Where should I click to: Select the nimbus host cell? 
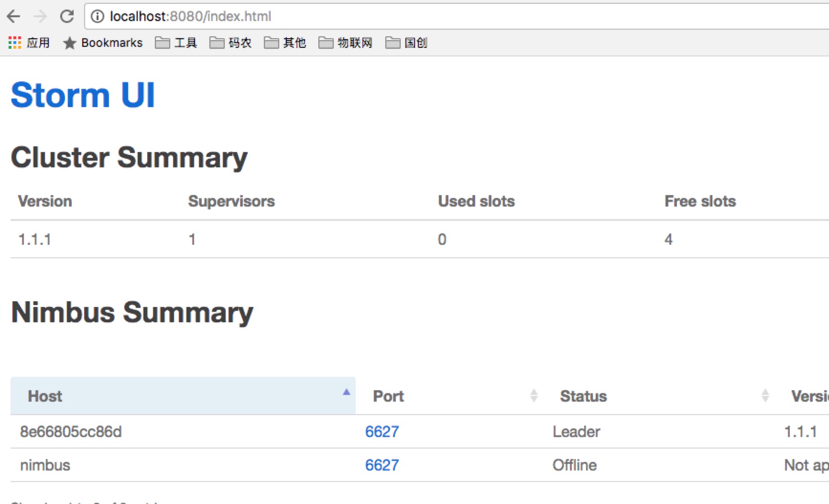[x=45, y=465]
